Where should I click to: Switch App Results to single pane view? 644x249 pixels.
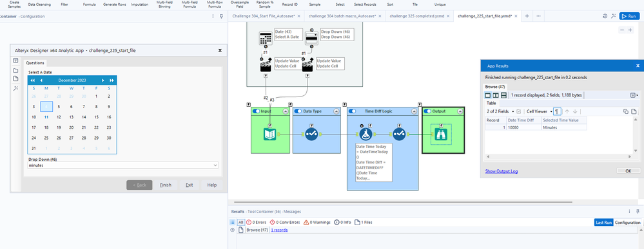[487, 95]
